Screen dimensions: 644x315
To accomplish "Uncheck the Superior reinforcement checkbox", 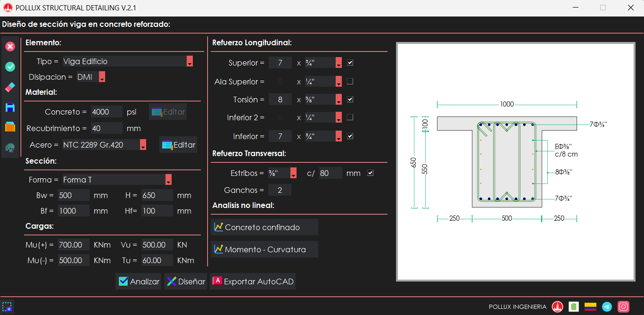I will point(350,63).
